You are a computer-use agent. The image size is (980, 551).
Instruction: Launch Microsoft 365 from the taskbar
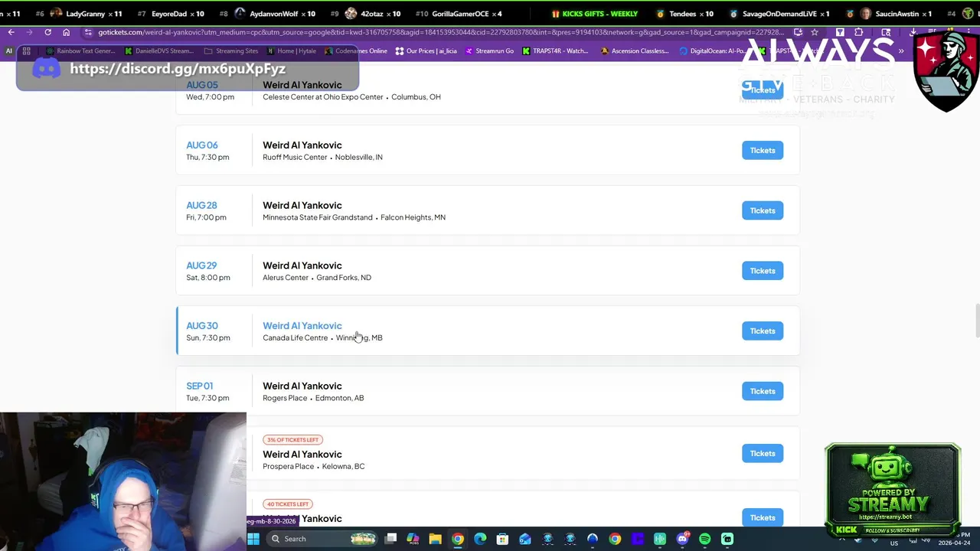click(x=413, y=539)
